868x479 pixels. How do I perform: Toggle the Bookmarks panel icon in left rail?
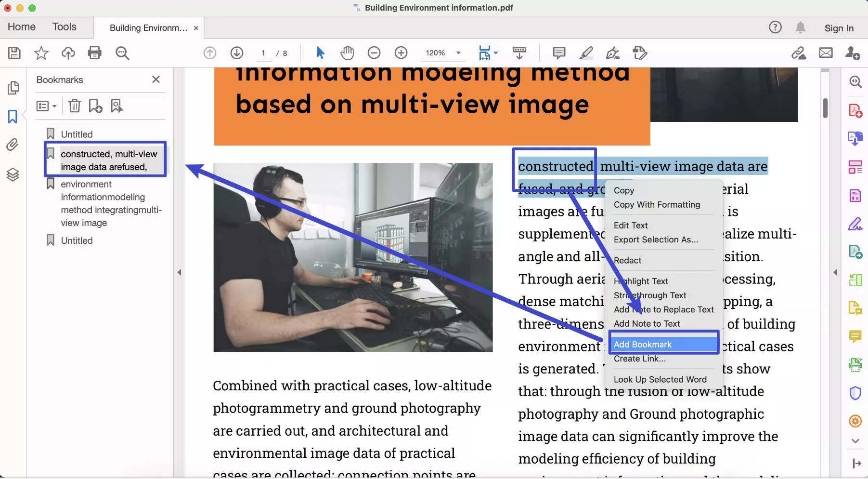(13, 117)
